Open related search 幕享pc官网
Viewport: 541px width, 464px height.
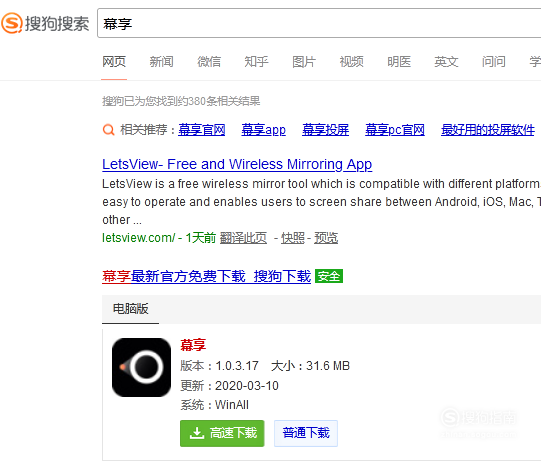395,130
